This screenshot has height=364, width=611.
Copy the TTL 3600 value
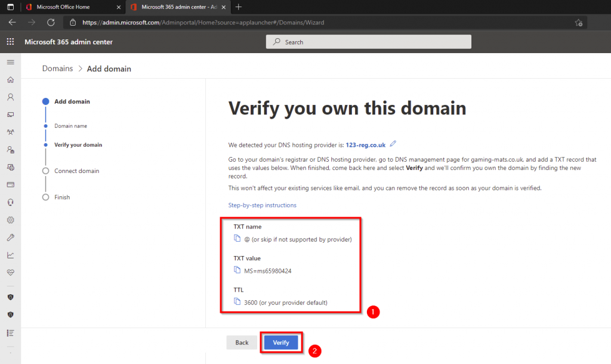tap(237, 301)
